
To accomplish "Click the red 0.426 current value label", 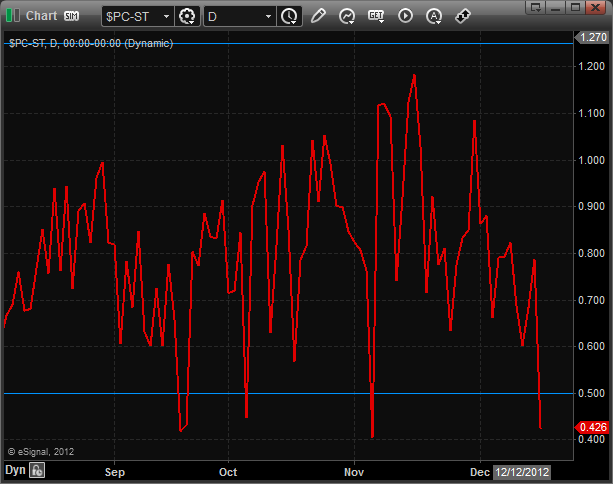I will pyautogui.click(x=591, y=427).
